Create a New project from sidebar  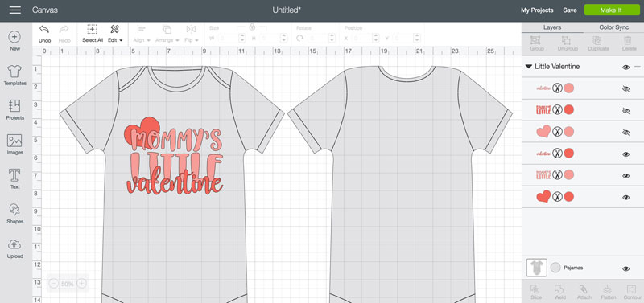tap(14, 41)
